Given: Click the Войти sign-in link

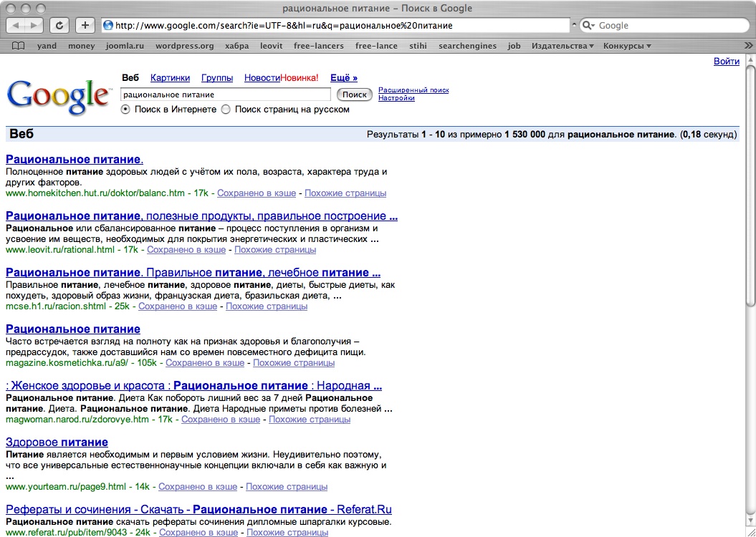Looking at the screenshot, I should (x=727, y=61).
